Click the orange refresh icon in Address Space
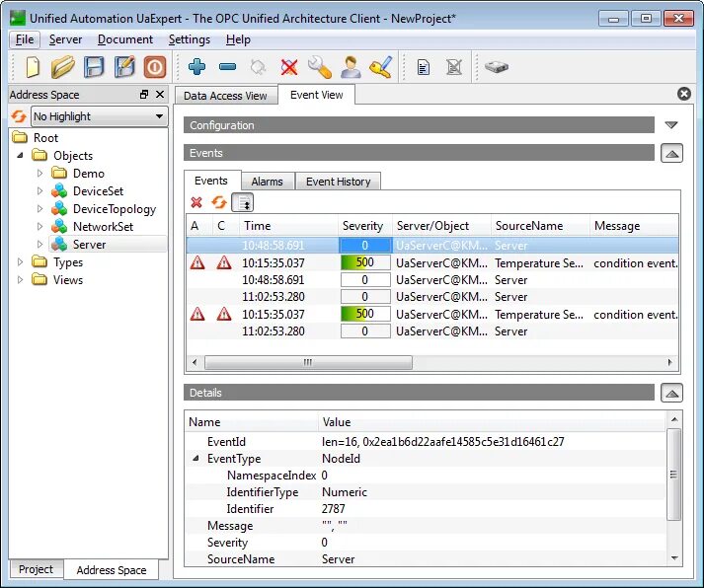This screenshot has height=588, width=704. tap(19, 116)
